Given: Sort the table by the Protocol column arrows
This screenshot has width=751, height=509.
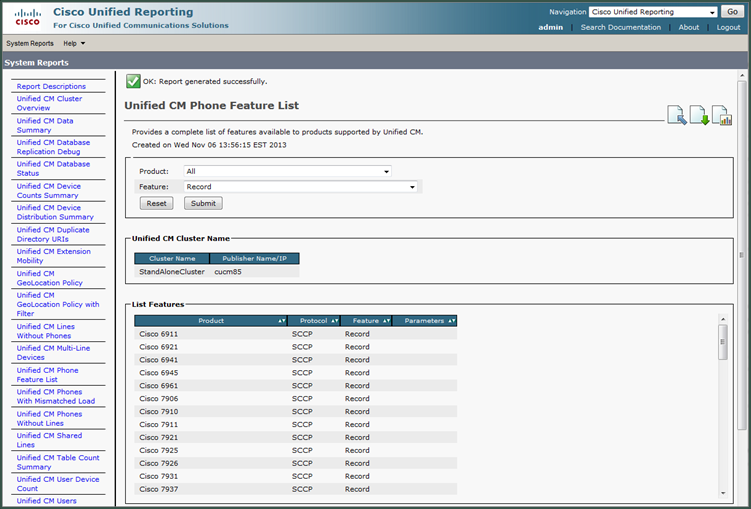Looking at the screenshot, I should [x=335, y=321].
